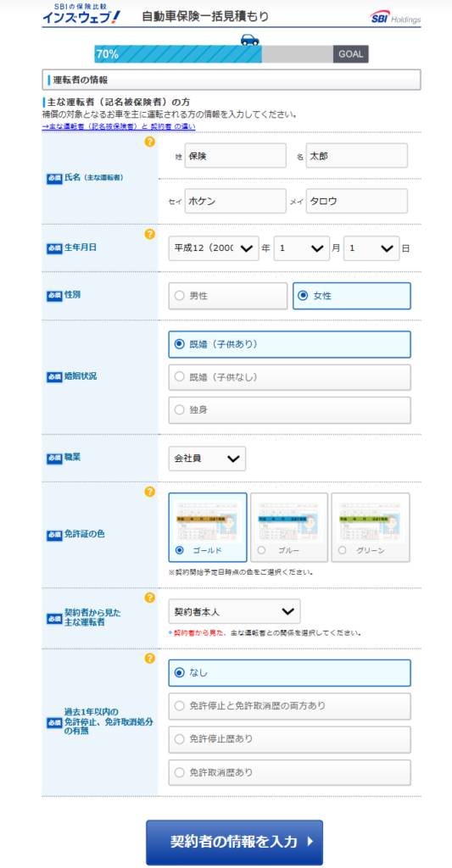Open help icon beside the 氏名 field

149,142
